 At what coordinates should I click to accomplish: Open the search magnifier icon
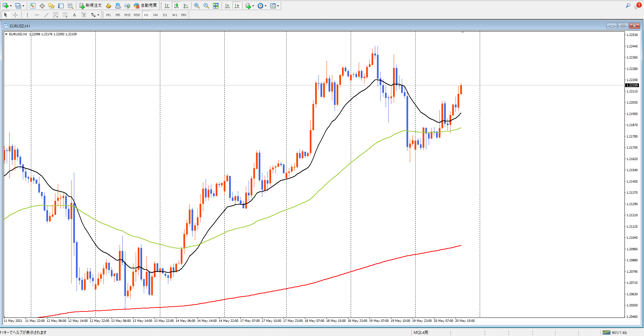pyautogui.click(x=628, y=5)
